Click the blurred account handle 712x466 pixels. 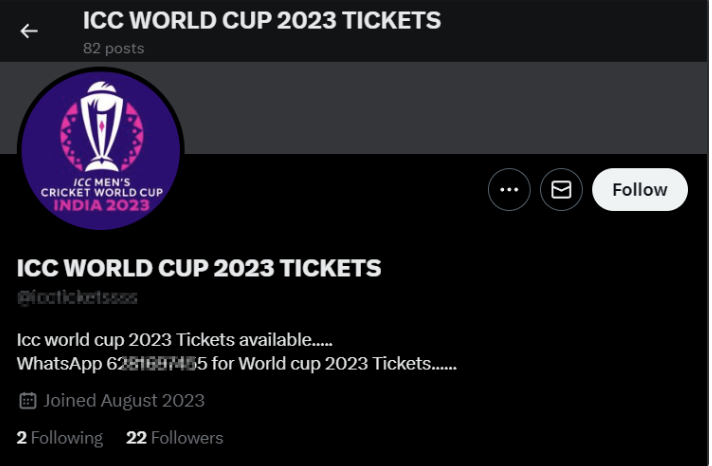[x=77, y=297]
